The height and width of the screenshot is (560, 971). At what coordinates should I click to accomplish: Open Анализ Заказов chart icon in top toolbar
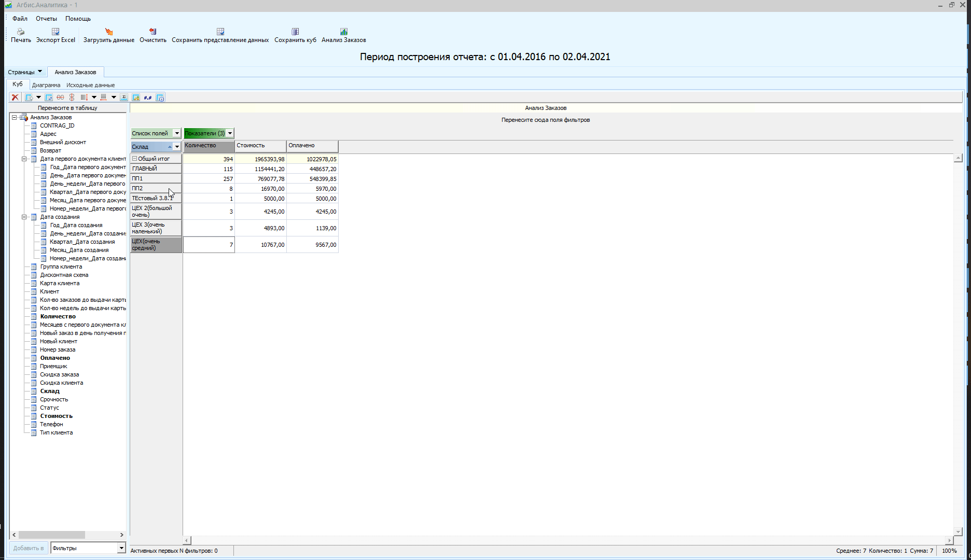(344, 32)
